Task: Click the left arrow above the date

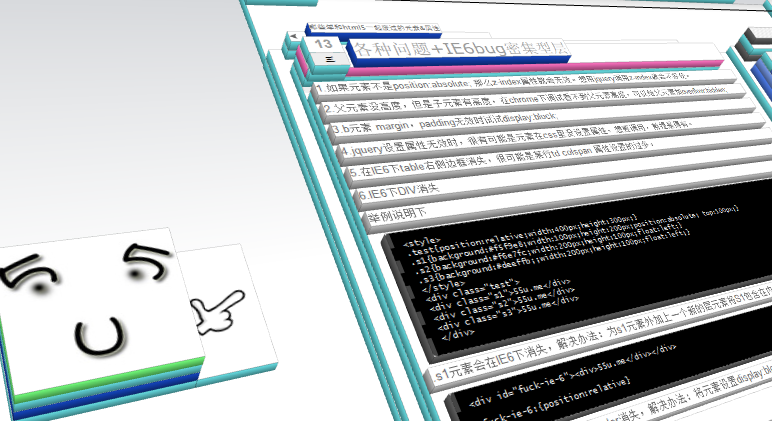Action: (294, 36)
